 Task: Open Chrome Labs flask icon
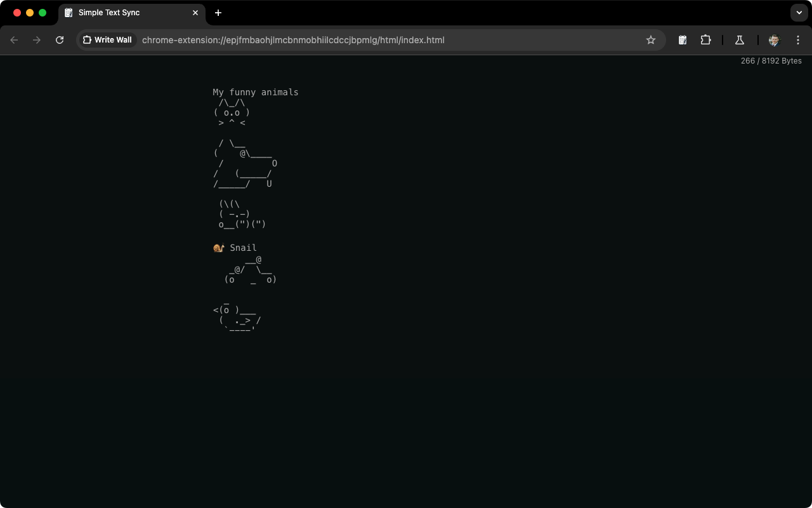click(740, 40)
